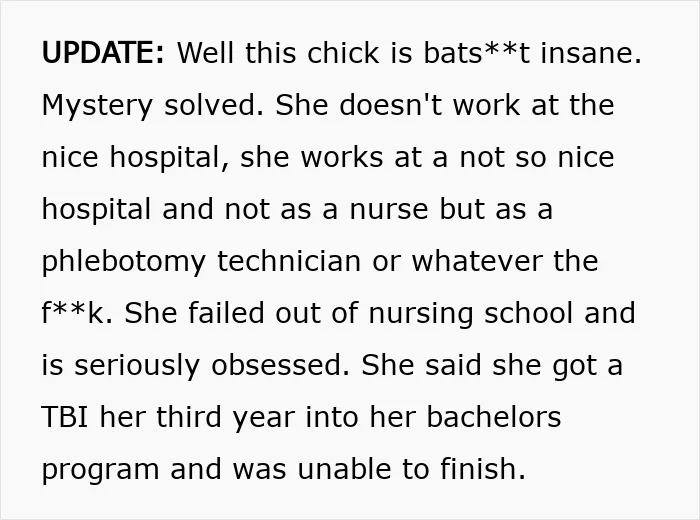700x520 pixels.
Task: Click the word 'TBI'
Action: 64,417
